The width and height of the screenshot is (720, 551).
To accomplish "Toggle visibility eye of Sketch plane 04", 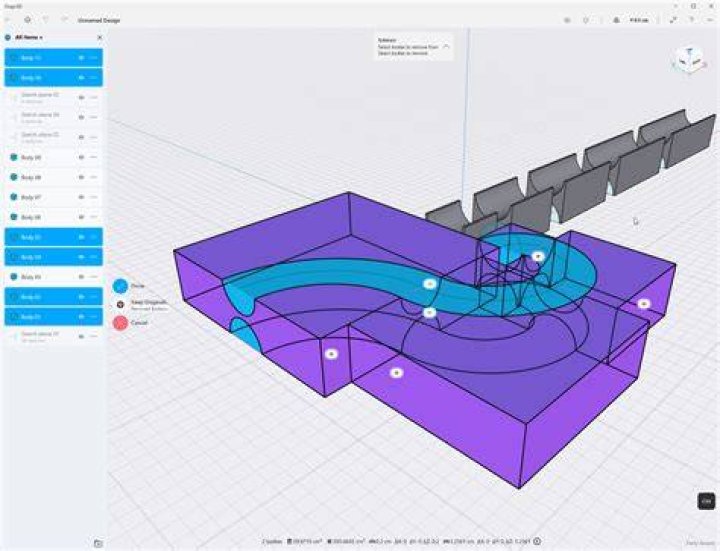I will [81, 117].
